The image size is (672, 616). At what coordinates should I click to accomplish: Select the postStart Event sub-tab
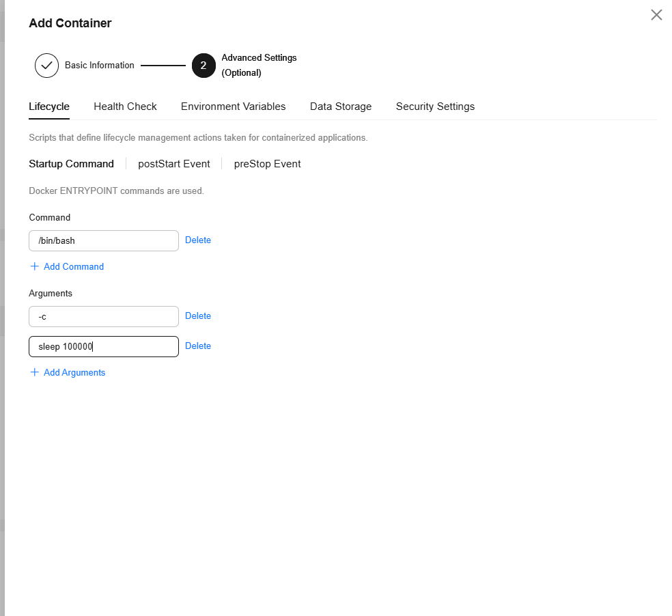point(174,164)
